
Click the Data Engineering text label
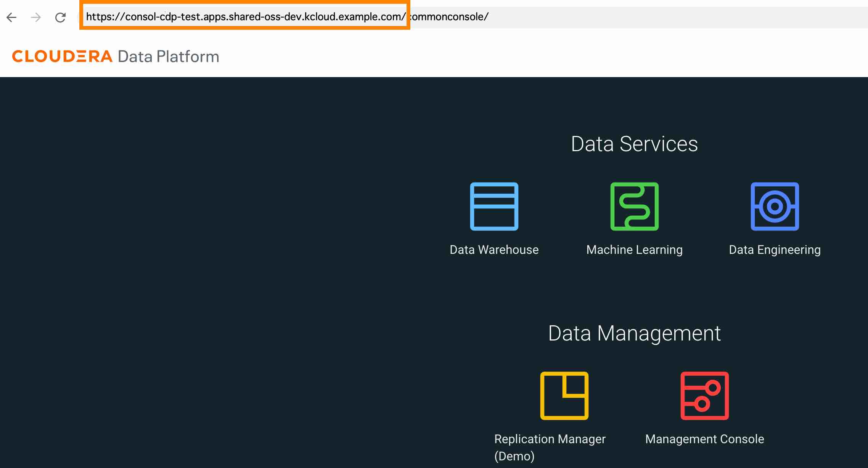point(775,250)
